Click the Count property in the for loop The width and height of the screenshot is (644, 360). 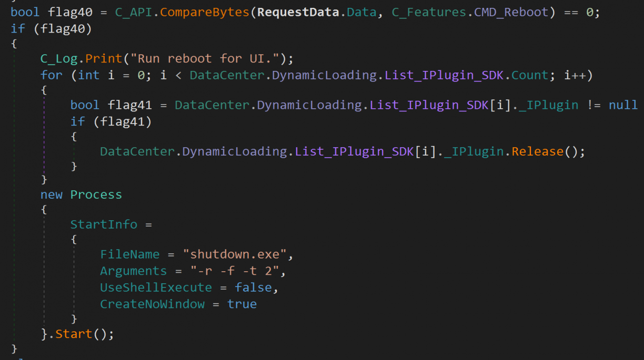(531, 75)
